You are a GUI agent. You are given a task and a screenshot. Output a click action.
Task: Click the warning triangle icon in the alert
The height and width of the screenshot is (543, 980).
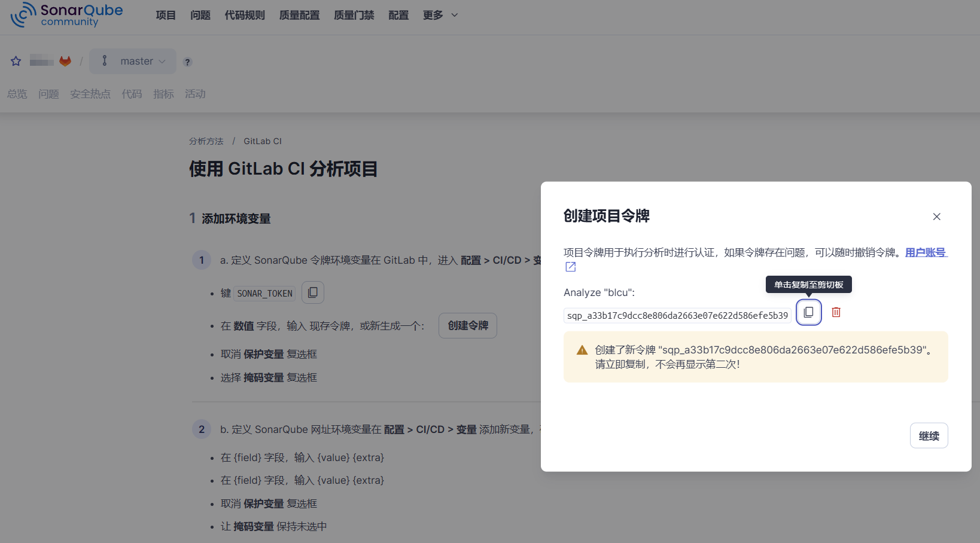click(582, 350)
